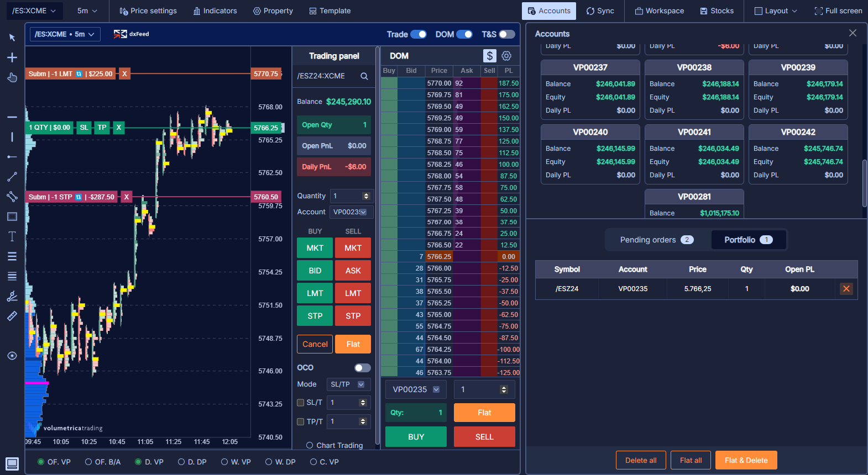
Task: Click the ruler measurement tool
Action: [x=12, y=316]
